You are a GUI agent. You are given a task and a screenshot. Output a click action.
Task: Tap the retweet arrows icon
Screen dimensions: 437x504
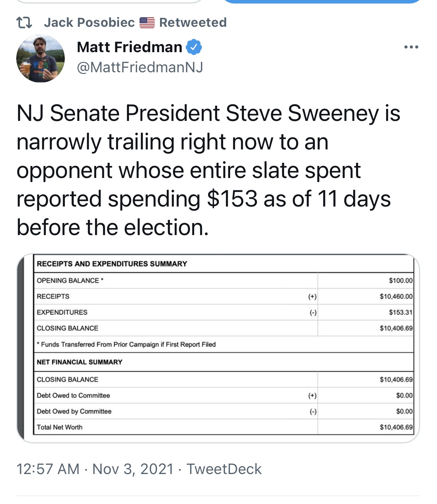24,23
